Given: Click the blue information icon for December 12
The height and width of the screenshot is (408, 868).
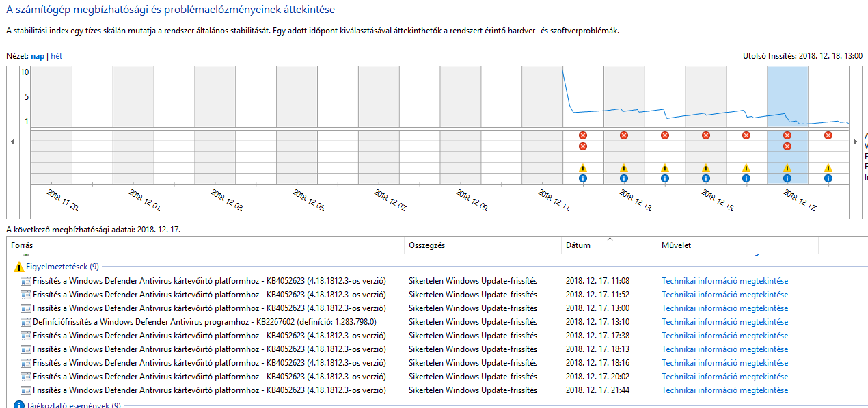Looking at the screenshot, I should [583, 178].
